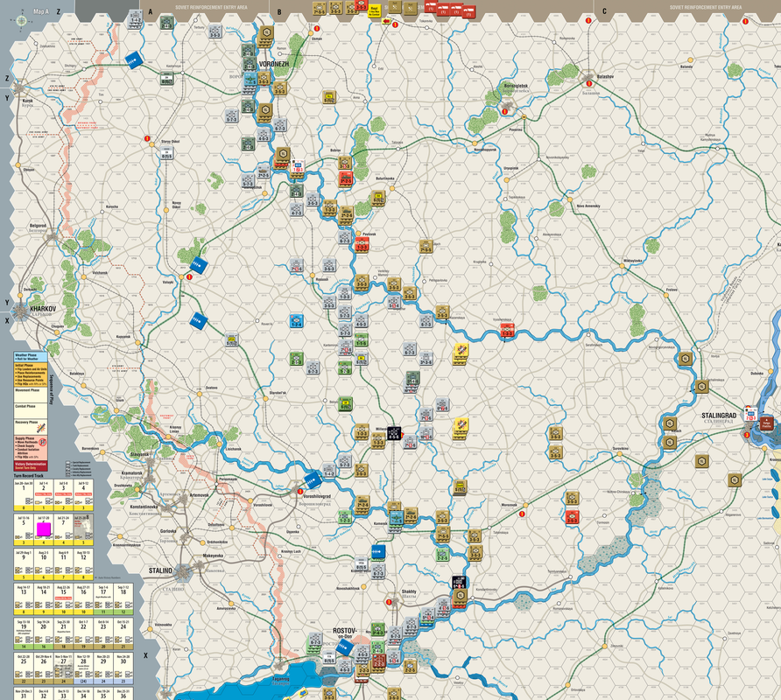781x700 pixels.
Task: Click the ROSTOV-on-Don city label
Action: click(344, 633)
